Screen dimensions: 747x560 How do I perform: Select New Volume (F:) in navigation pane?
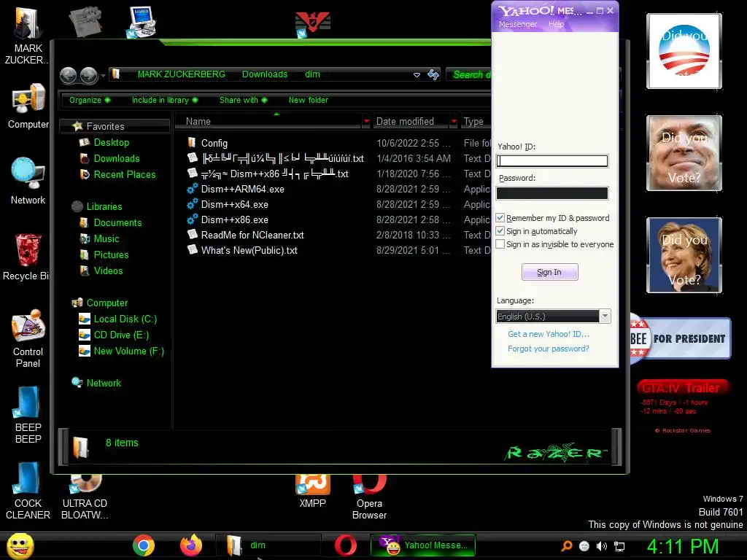click(x=122, y=351)
